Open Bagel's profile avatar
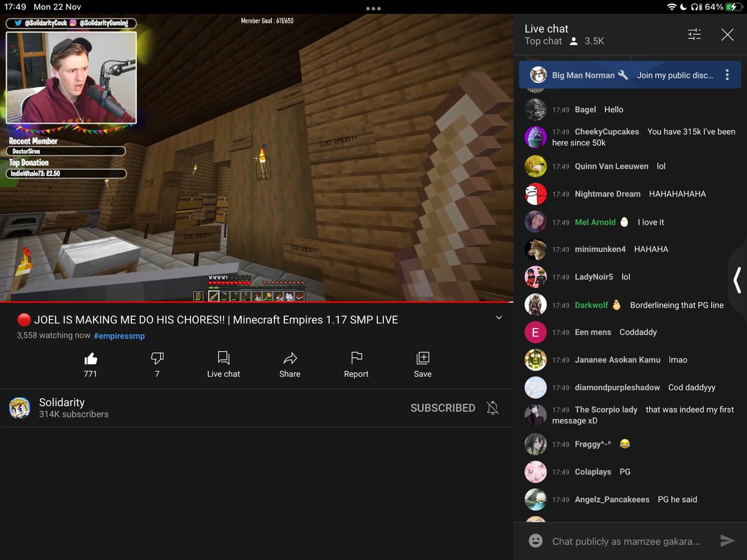The height and width of the screenshot is (560, 747). pyautogui.click(x=535, y=110)
